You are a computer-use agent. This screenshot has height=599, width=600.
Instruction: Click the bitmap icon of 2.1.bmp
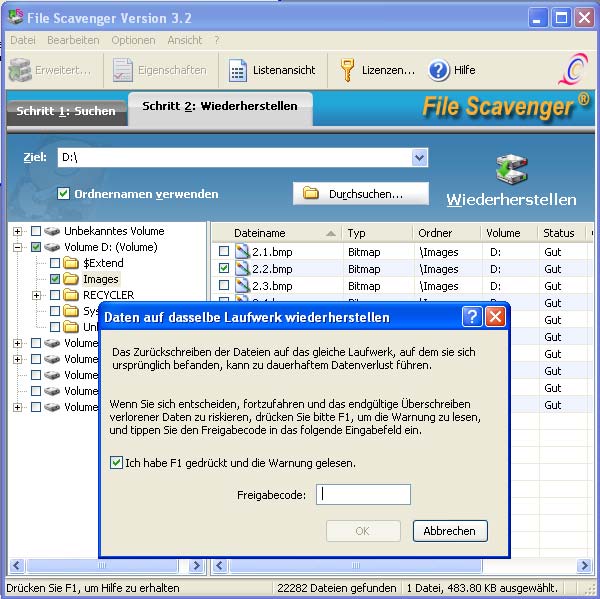point(242,252)
